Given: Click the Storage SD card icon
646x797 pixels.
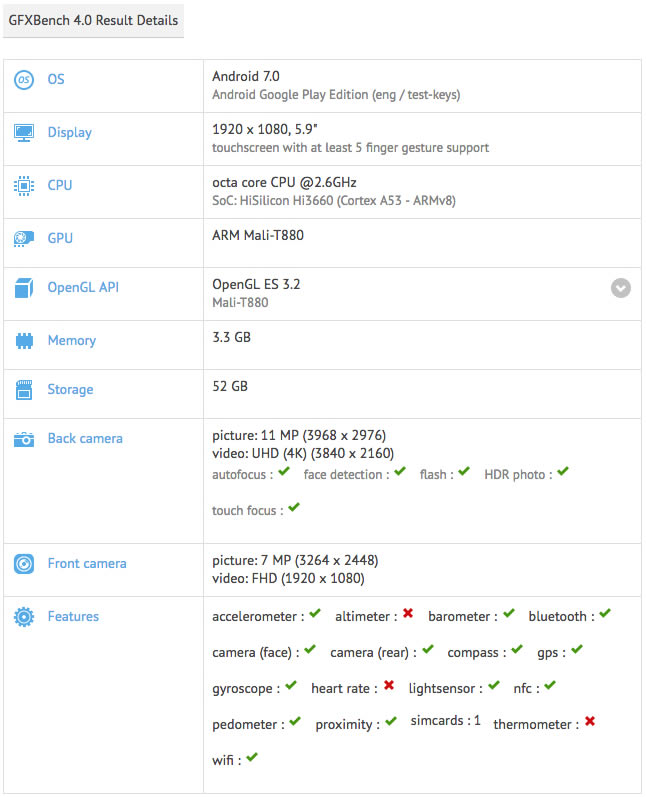Looking at the screenshot, I should [24, 390].
